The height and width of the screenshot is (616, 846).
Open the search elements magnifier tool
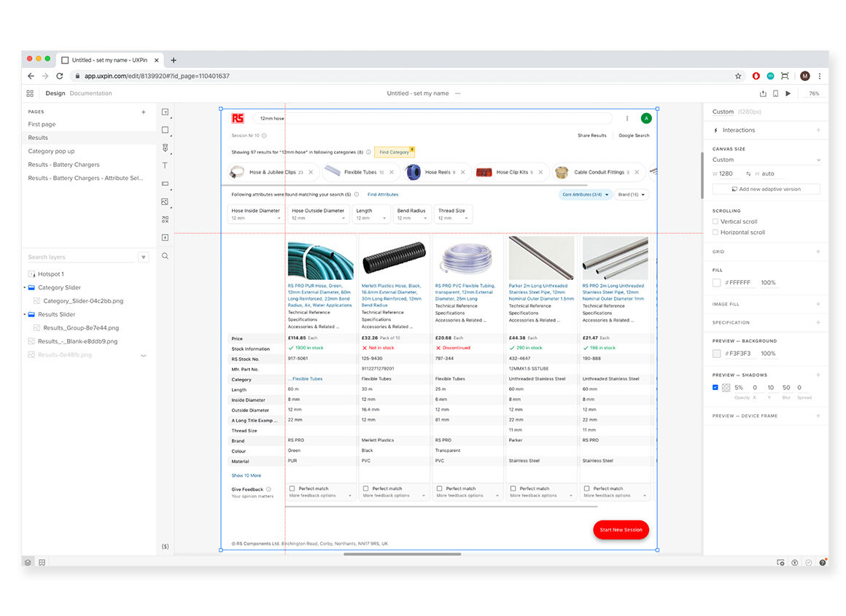165,256
